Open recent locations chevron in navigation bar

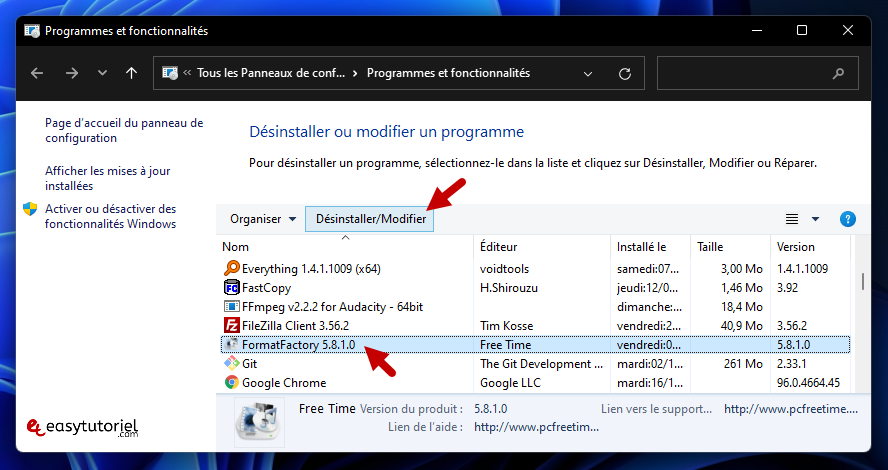(x=103, y=73)
